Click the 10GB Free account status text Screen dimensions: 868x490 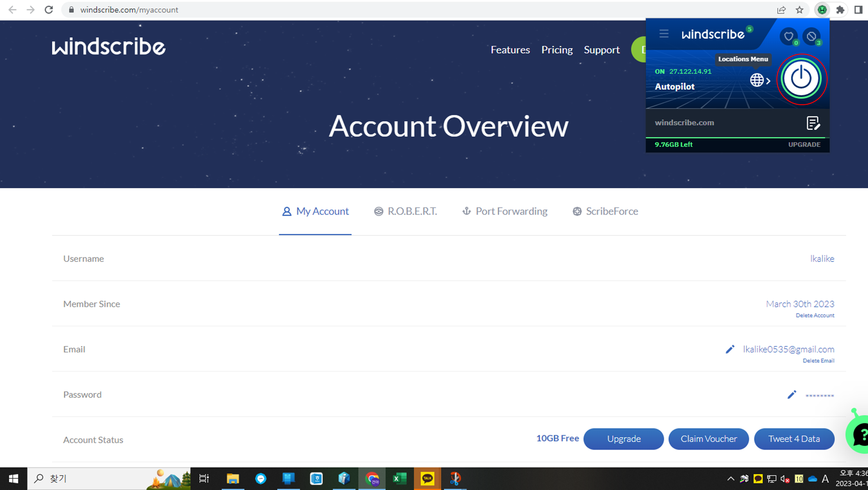pos(558,438)
